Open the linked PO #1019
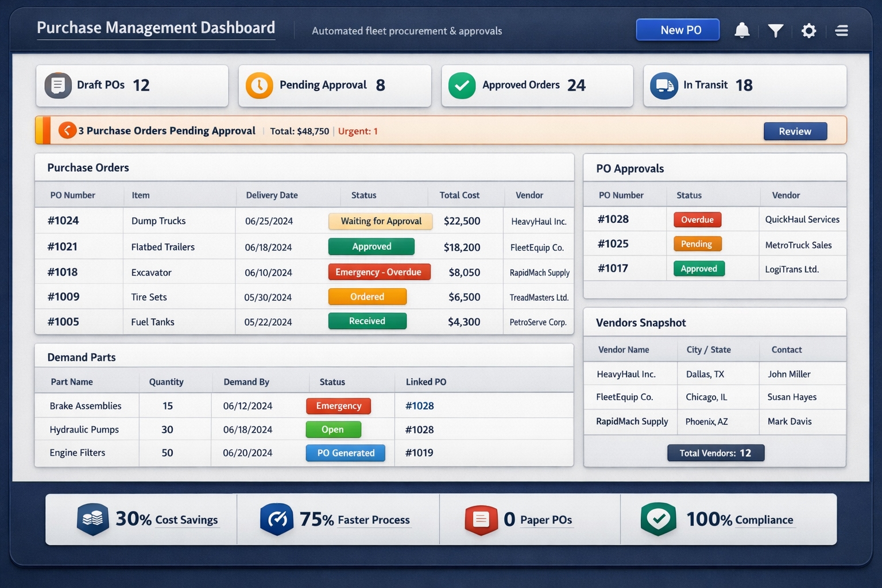The height and width of the screenshot is (588, 882). [x=419, y=452]
